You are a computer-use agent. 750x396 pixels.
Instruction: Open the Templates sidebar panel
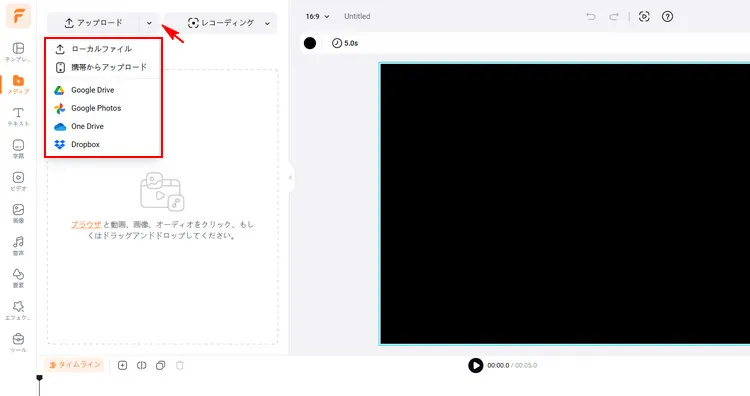pos(18,52)
